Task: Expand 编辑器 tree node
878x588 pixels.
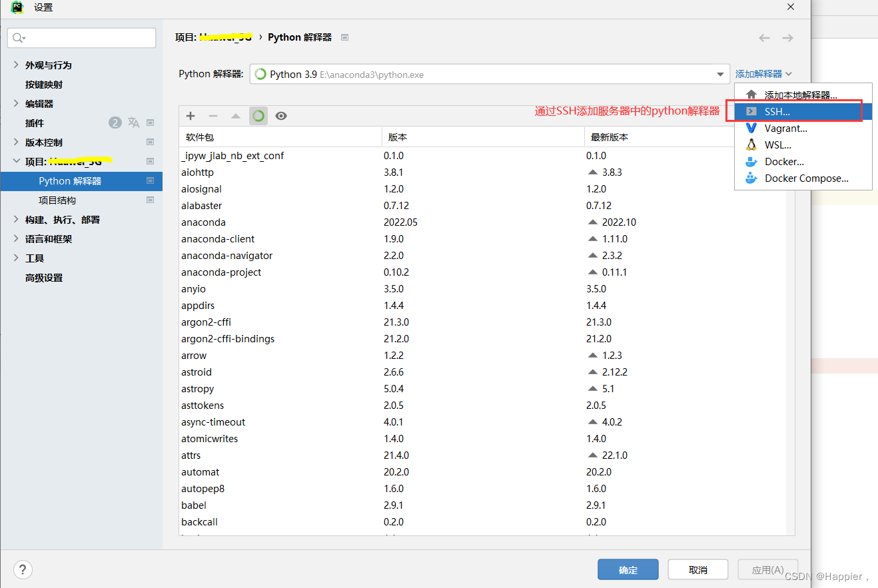Action: tap(16, 103)
